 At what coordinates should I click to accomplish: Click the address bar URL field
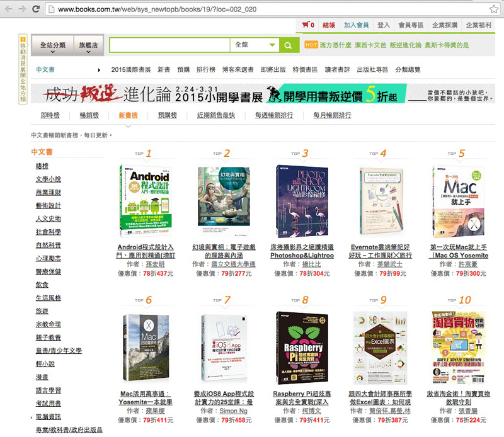(273, 9)
